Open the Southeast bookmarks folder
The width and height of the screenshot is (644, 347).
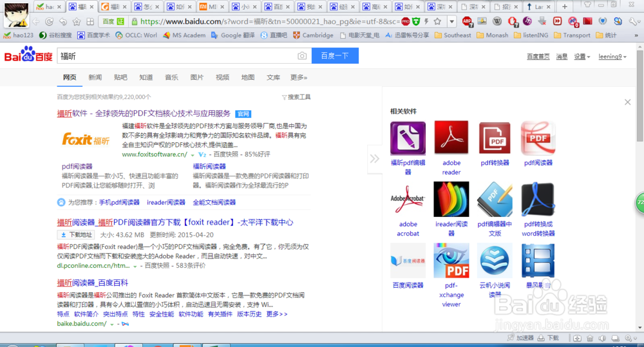[453, 35]
